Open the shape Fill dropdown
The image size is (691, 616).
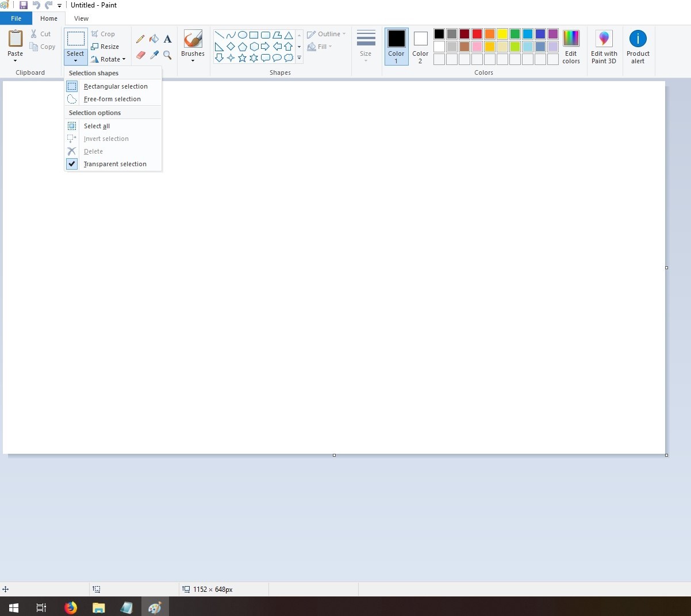pos(320,47)
